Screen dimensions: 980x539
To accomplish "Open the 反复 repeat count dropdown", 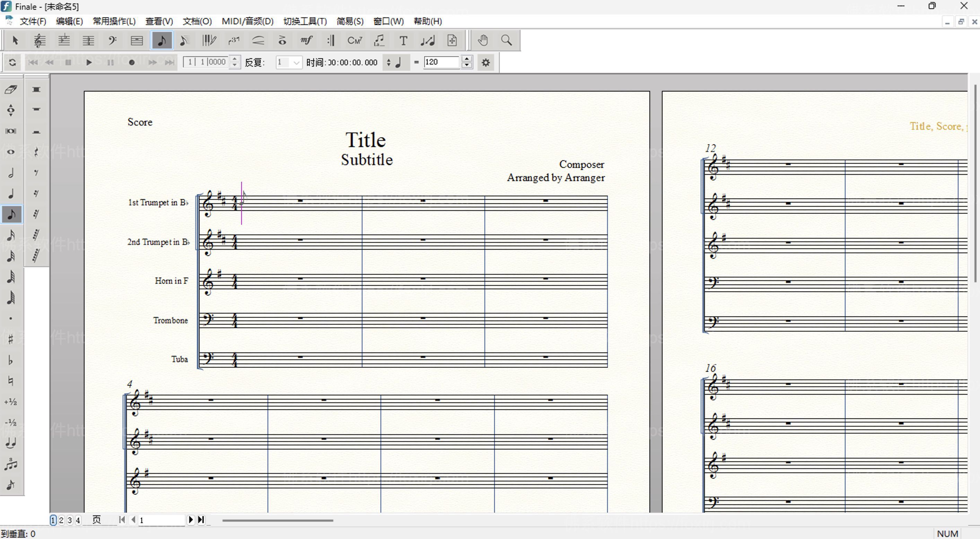I will pyautogui.click(x=296, y=62).
